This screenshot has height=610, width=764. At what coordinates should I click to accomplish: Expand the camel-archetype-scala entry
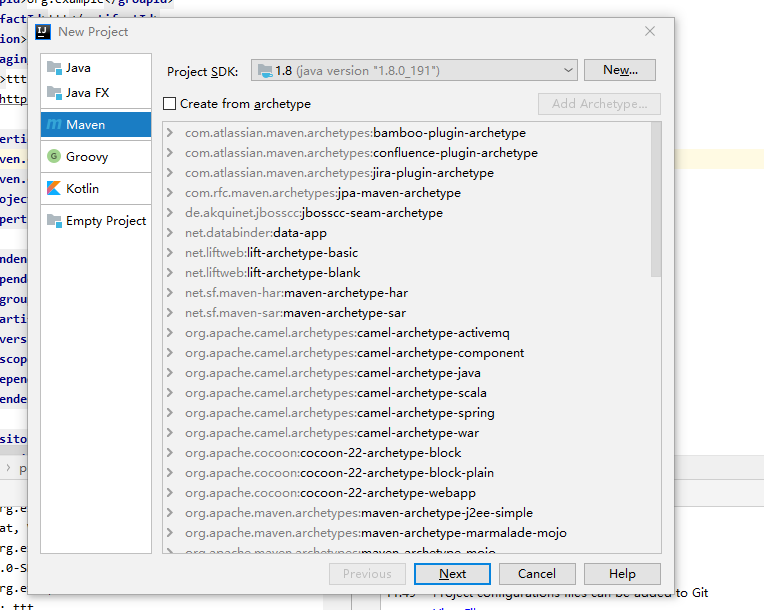(170, 392)
